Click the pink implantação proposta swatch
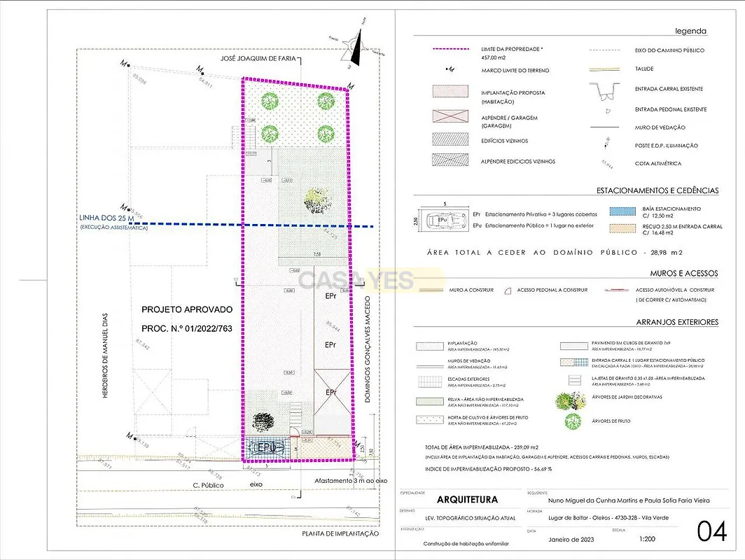The height and width of the screenshot is (560, 745). click(450, 91)
